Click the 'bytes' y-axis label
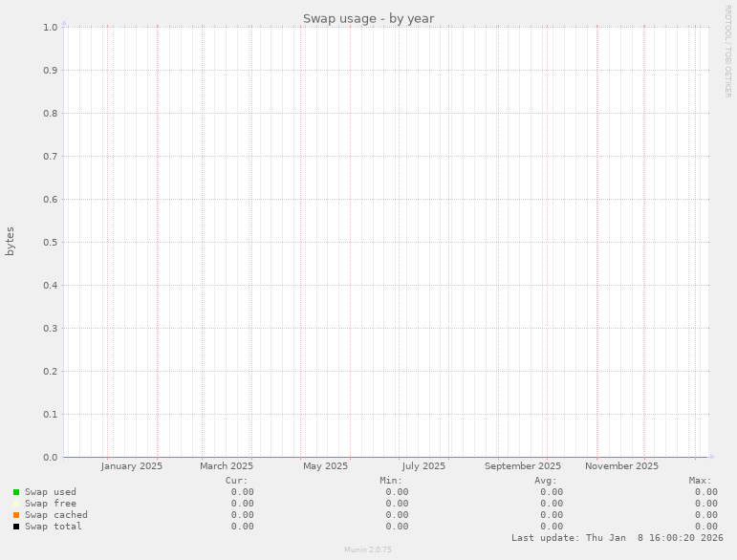This screenshot has height=560, width=737. (10, 242)
